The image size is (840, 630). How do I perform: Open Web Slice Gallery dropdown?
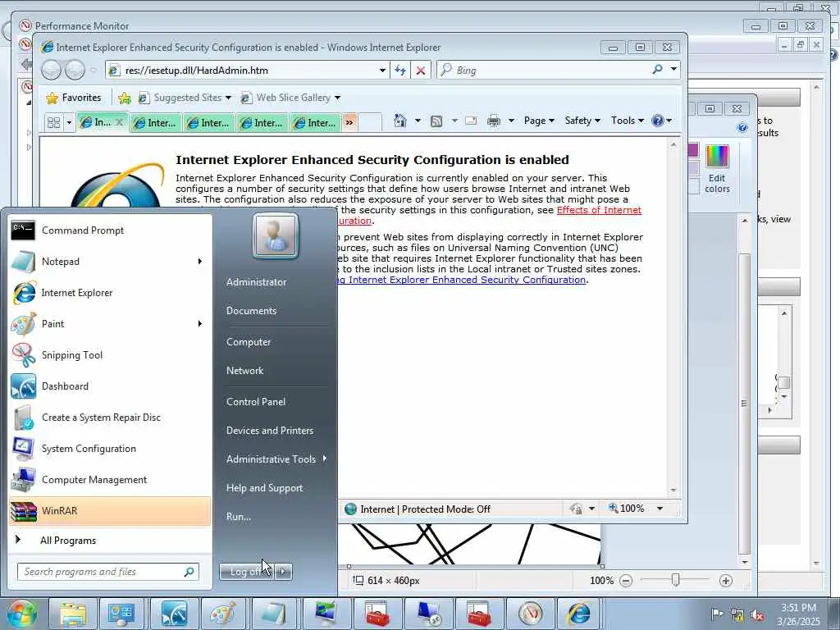(290, 98)
